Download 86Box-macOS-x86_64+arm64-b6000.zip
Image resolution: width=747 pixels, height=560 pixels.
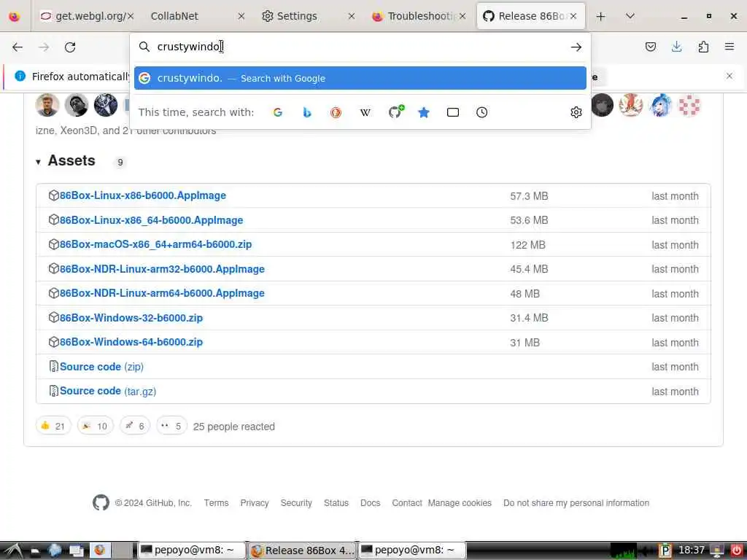(x=156, y=245)
